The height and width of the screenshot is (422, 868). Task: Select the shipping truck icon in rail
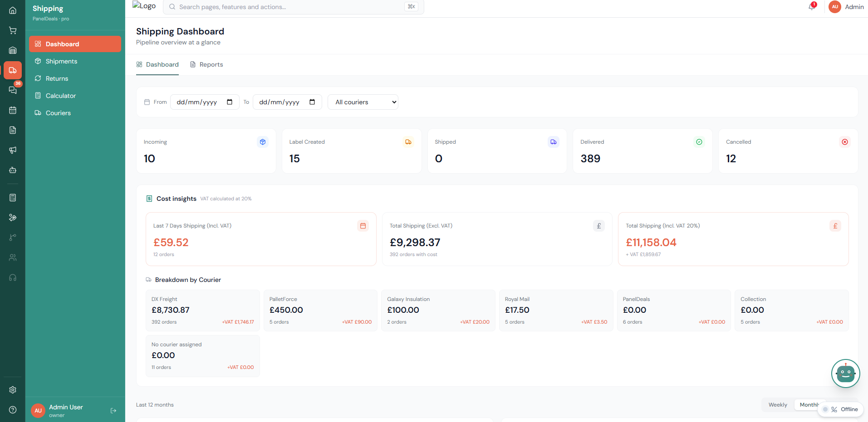point(13,70)
